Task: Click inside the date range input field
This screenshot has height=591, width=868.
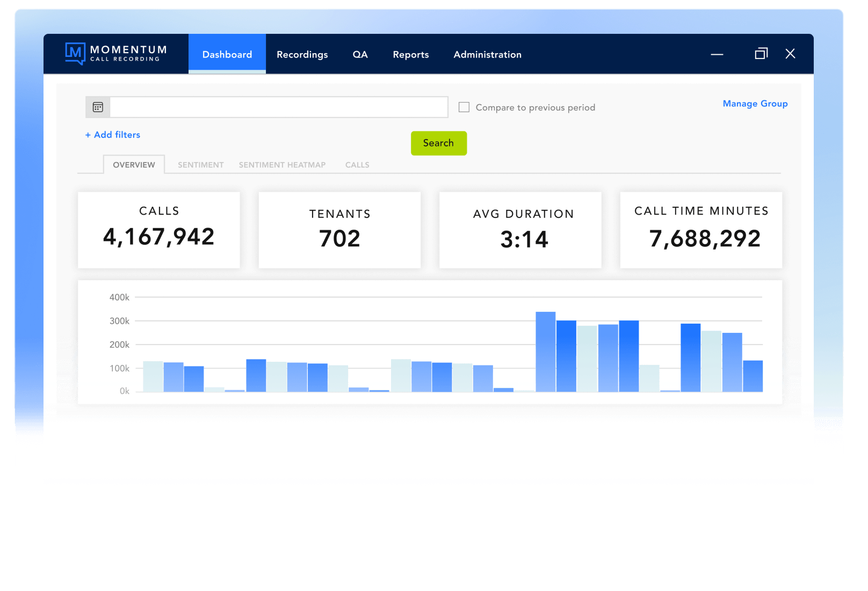Action: point(278,107)
